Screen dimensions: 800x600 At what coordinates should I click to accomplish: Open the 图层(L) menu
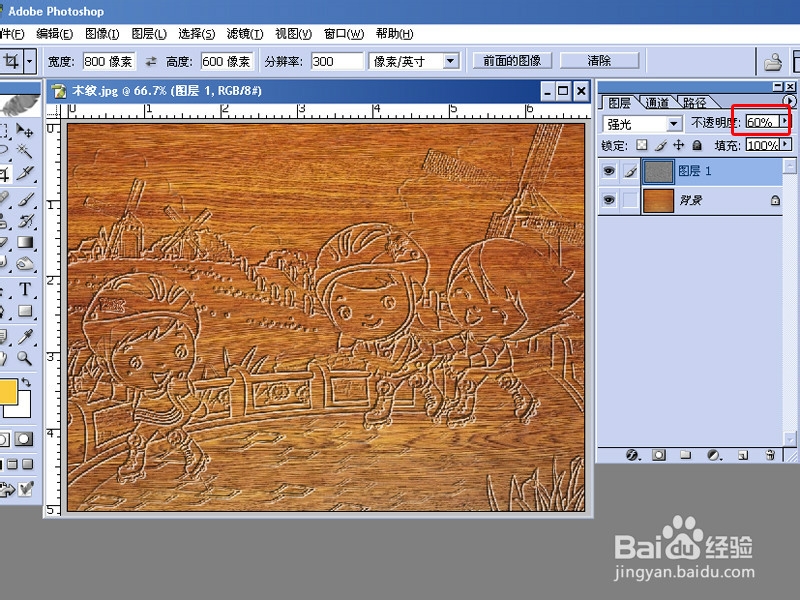(149, 34)
